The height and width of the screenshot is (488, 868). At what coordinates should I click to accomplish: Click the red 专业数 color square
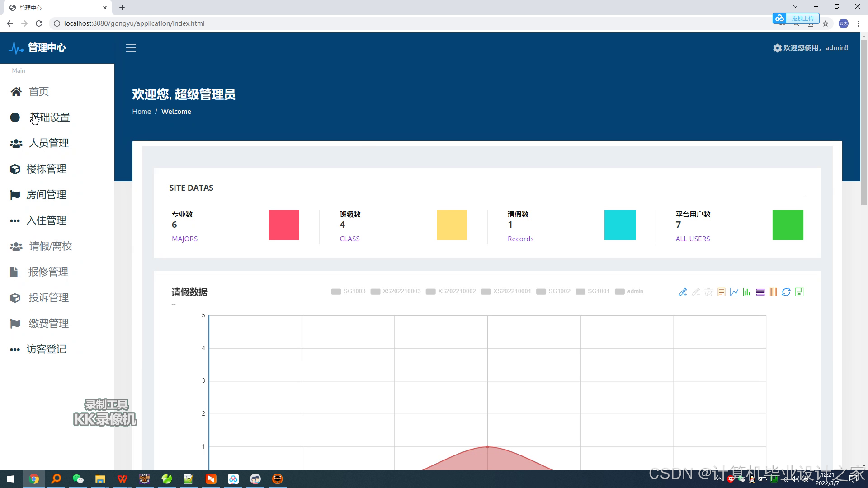(284, 225)
